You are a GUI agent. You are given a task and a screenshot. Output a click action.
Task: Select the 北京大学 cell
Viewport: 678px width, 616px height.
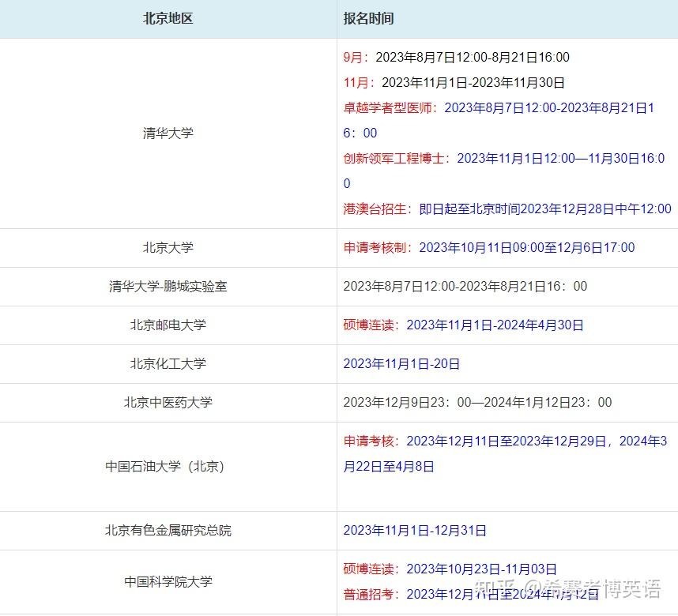pos(168,248)
